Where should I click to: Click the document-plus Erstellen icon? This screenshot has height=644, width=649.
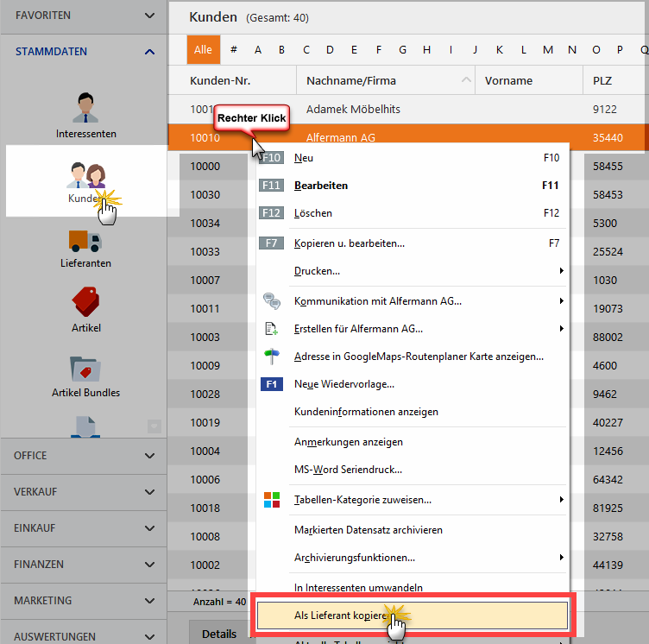coord(272,329)
